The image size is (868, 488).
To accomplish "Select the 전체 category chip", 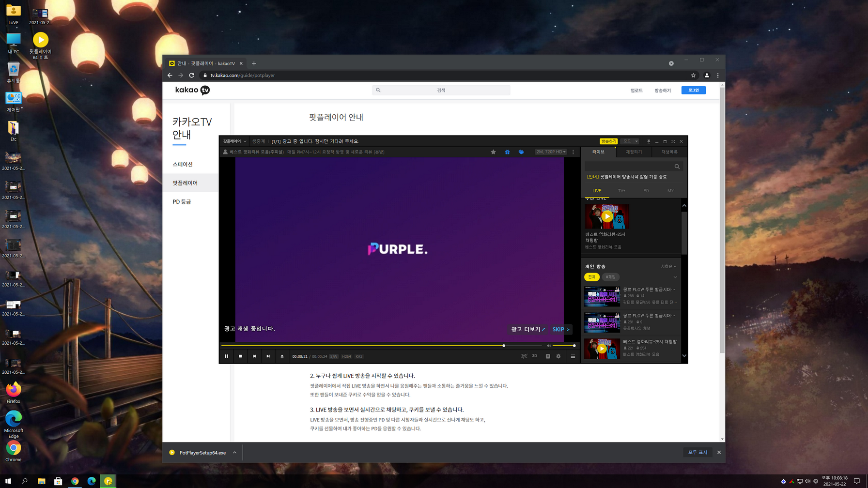I will 592,277.
